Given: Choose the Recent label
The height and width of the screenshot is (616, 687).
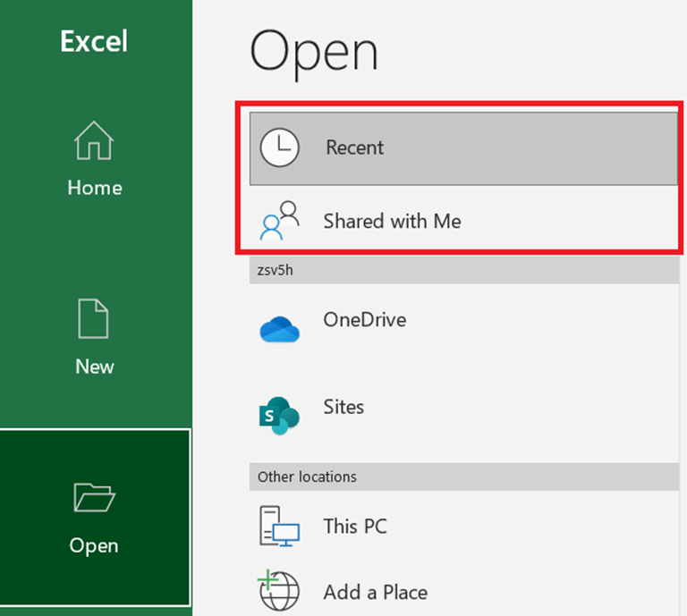Looking at the screenshot, I should (355, 148).
